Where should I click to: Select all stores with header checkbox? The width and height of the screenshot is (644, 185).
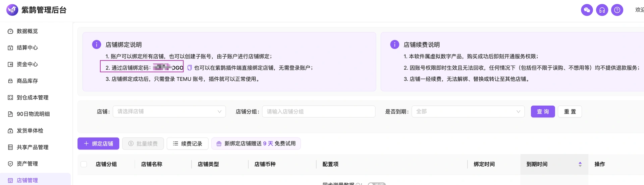tap(84, 164)
